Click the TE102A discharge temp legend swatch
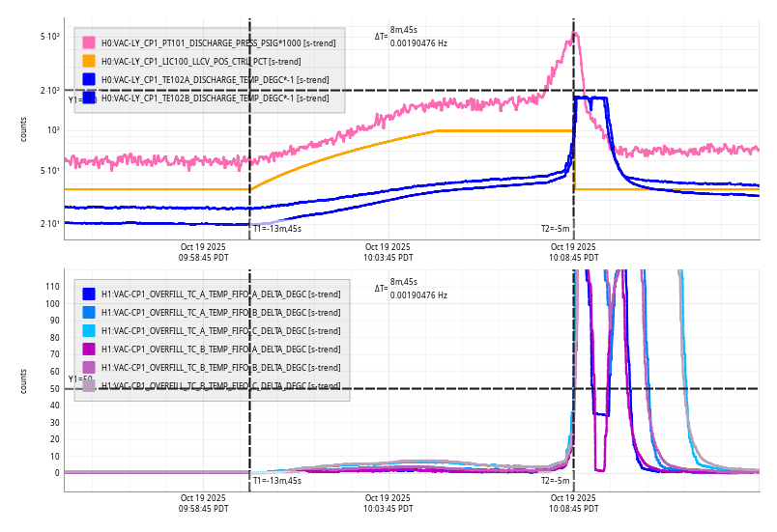Image resolution: width=777 pixels, height=532 pixels. [x=89, y=79]
